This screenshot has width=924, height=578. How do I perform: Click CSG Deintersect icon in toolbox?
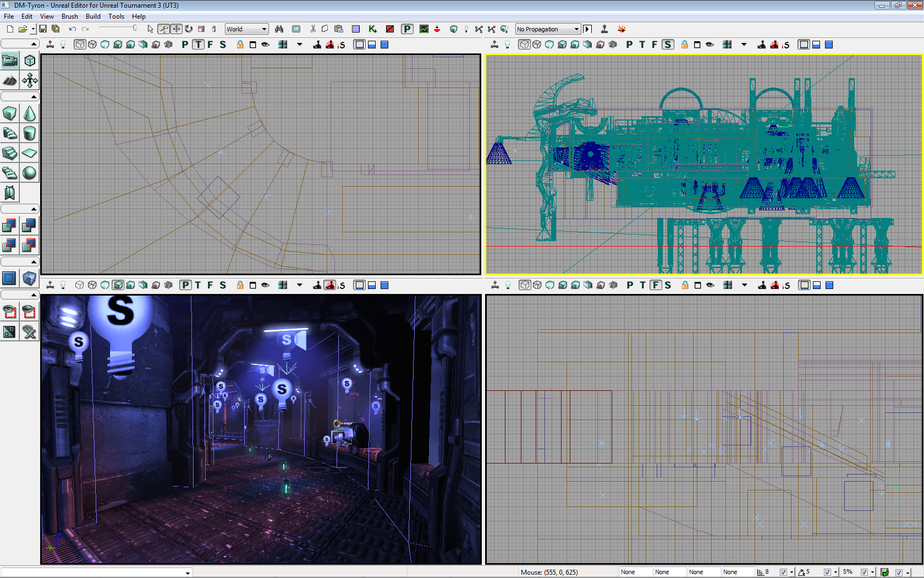(x=30, y=245)
